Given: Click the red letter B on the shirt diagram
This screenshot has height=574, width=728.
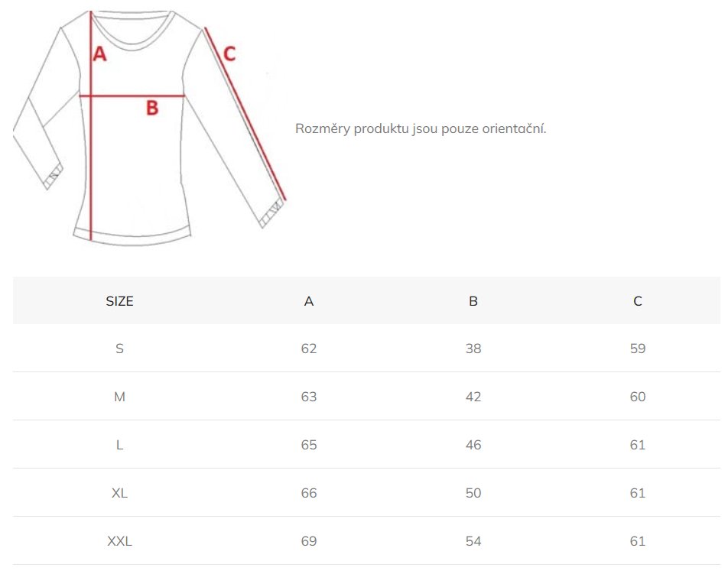Looking at the screenshot, I should click(x=152, y=108).
